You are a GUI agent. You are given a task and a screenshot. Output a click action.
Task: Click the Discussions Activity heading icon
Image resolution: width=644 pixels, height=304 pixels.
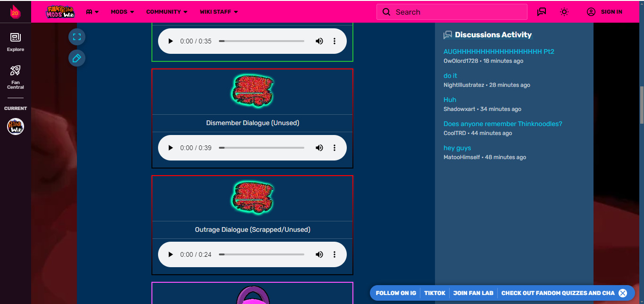(x=448, y=35)
